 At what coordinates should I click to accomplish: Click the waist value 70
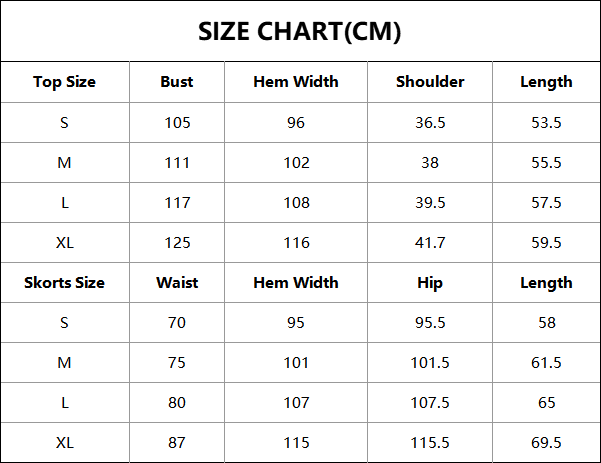click(177, 323)
